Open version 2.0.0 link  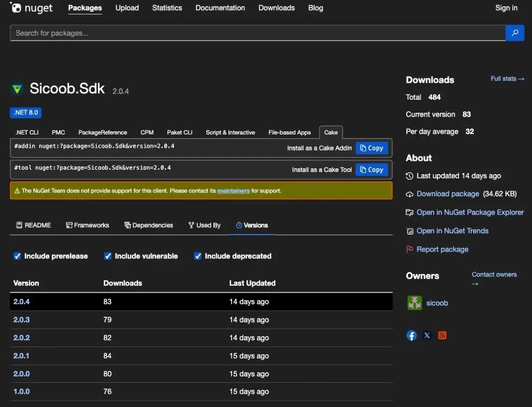pos(21,374)
